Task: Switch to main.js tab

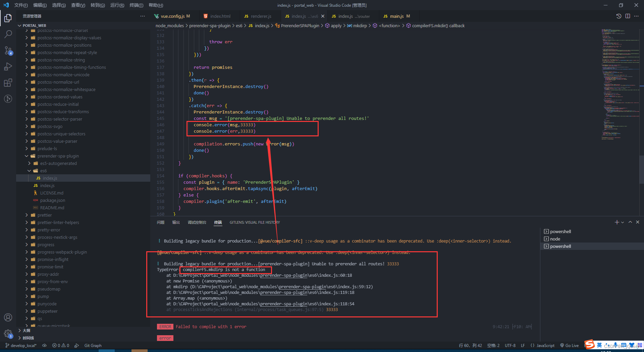Action: point(396,16)
